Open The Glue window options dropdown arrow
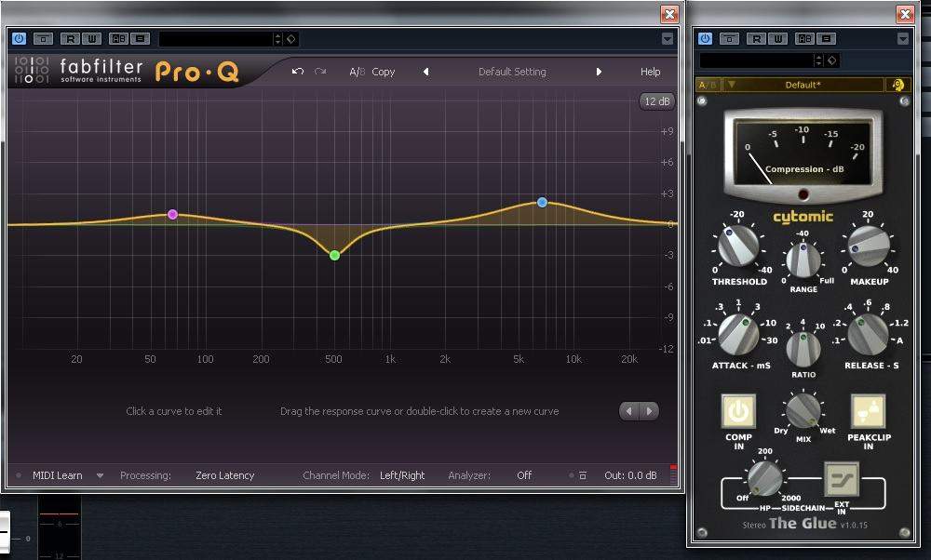The height and width of the screenshot is (560, 931). tap(902, 39)
